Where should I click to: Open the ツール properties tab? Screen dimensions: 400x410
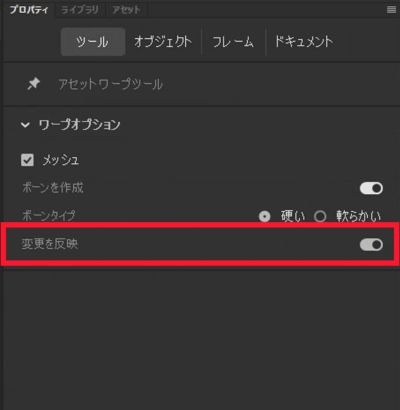[x=93, y=42]
